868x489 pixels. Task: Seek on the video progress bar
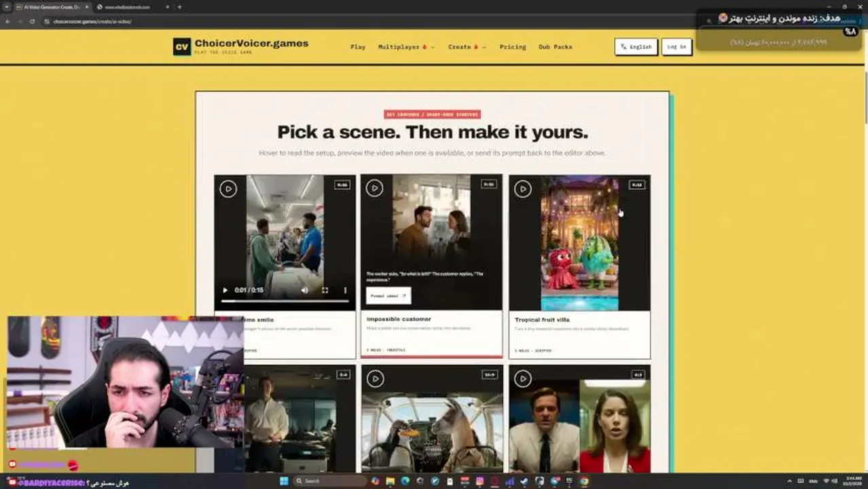(285, 301)
